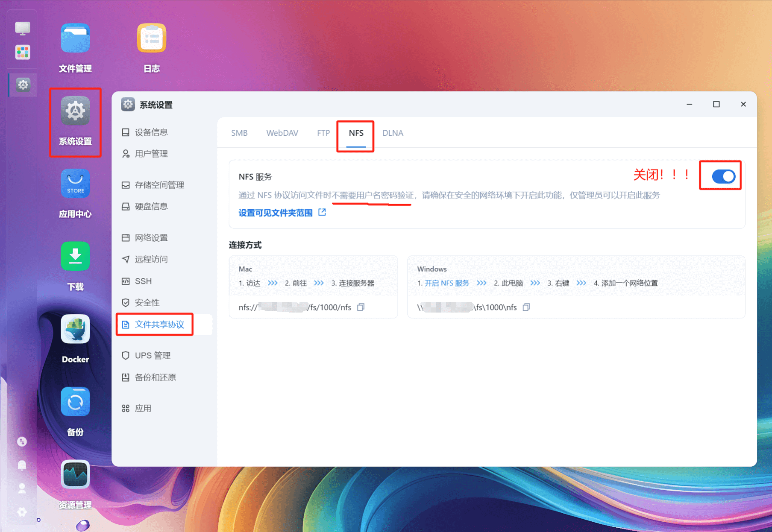Switch to the SMB tab
Screen dimensions: 772x532
point(239,133)
